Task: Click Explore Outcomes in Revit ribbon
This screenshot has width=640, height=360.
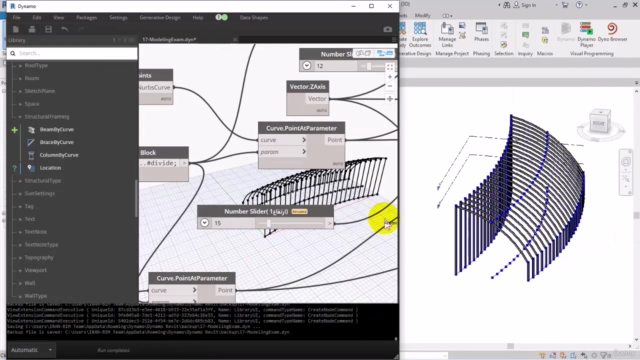Action: click(420, 35)
